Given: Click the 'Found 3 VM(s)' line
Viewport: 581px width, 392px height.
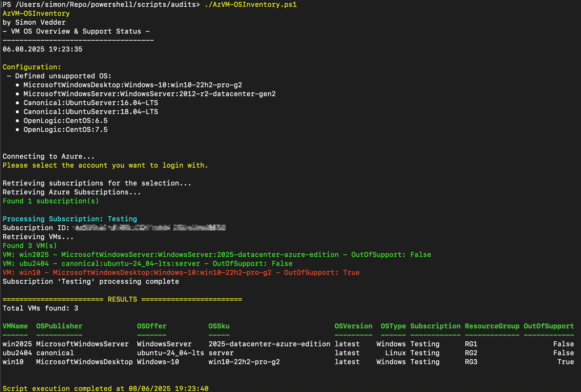Looking at the screenshot, I should point(30,246).
